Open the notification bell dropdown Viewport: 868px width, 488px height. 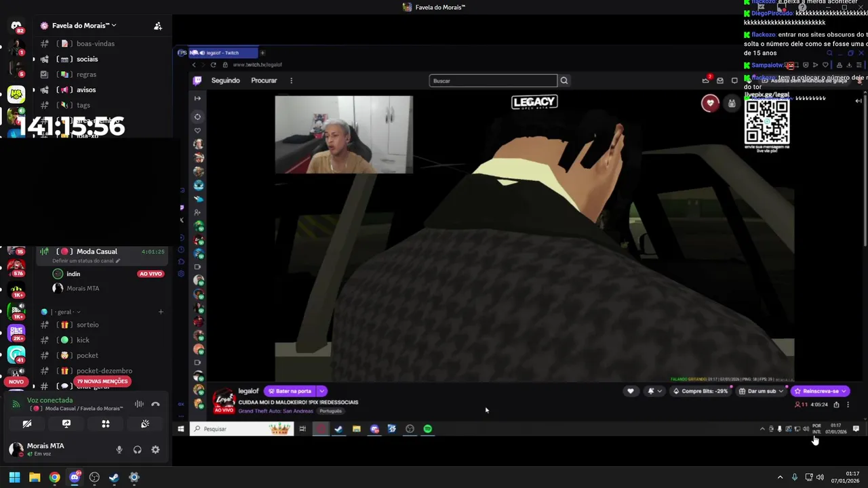654,391
